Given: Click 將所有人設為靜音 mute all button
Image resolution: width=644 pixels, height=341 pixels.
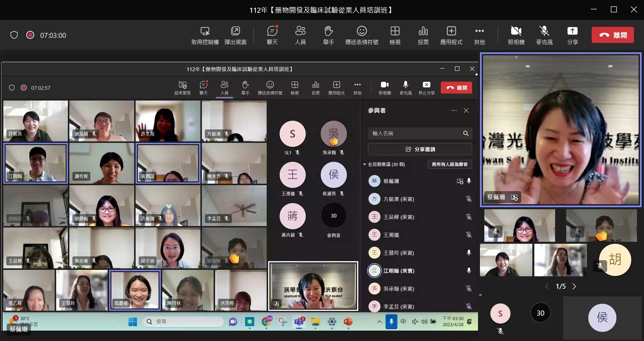Looking at the screenshot, I should pos(450,164).
